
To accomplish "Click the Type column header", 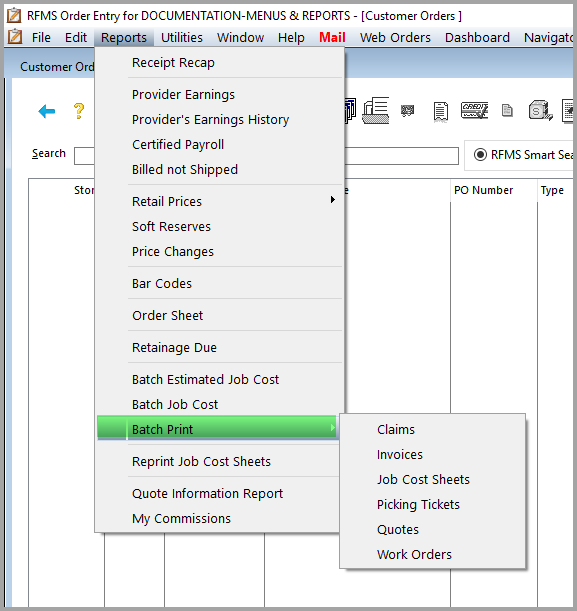I will (x=555, y=190).
